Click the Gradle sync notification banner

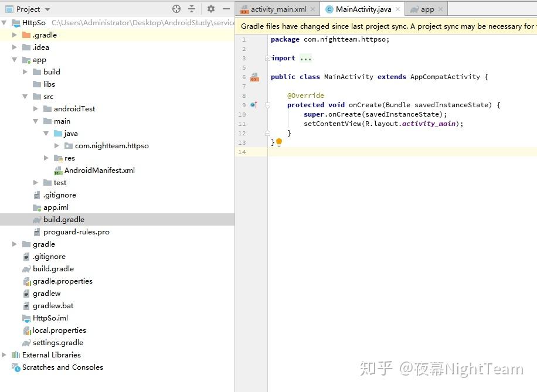(387, 26)
